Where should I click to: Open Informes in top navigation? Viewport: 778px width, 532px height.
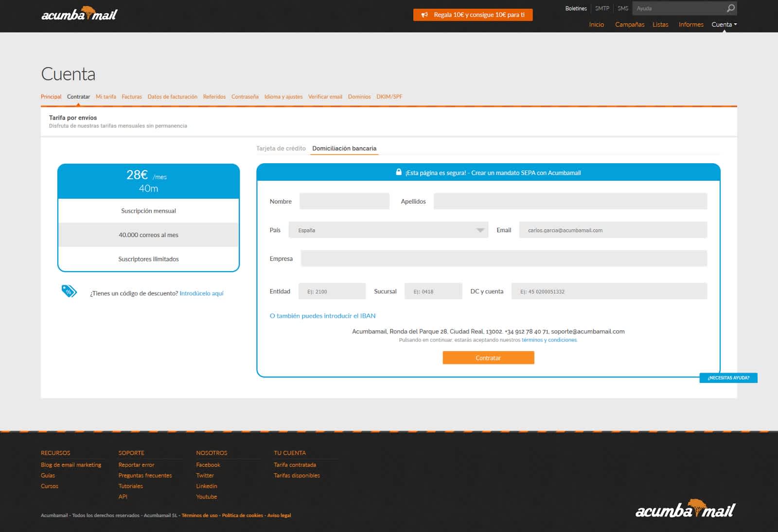(691, 24)
